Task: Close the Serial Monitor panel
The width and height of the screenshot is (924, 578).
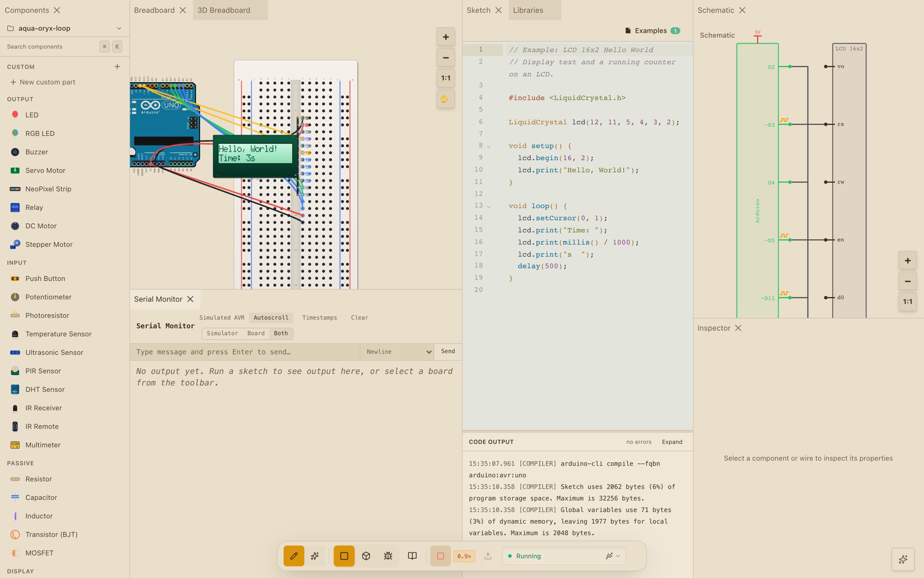Action: point(190,299)
